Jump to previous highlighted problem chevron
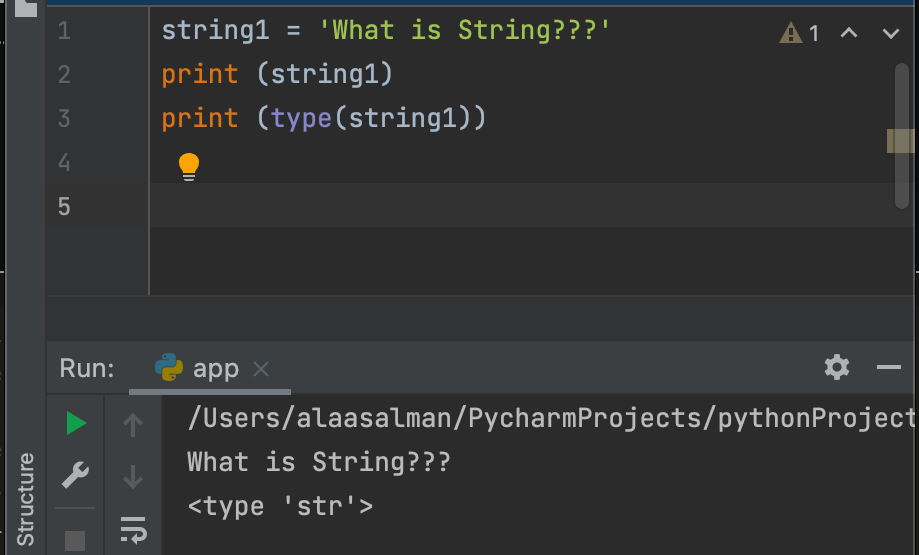This screenshot has height=555, width=919. tap(849, 33)
